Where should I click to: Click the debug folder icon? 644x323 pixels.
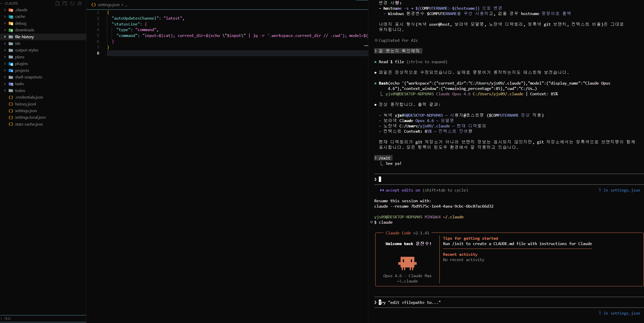[x=11, y=23]
